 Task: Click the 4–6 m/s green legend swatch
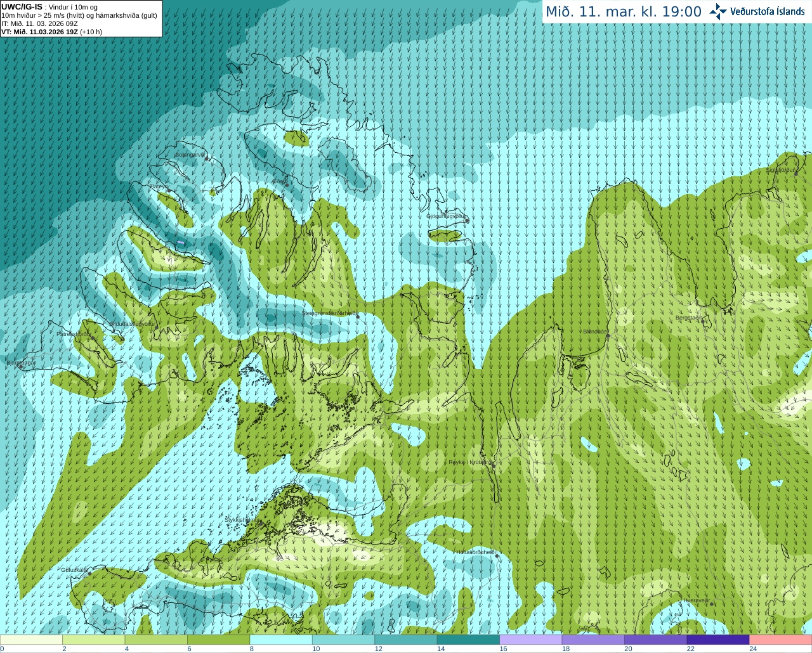pos(156,640)
